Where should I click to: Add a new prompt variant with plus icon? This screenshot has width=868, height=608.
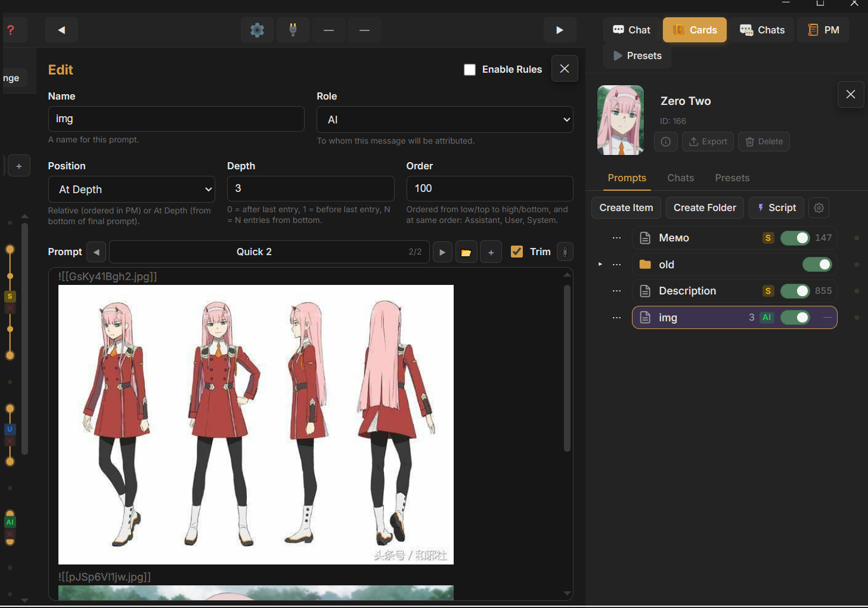[x=491, y=252]
